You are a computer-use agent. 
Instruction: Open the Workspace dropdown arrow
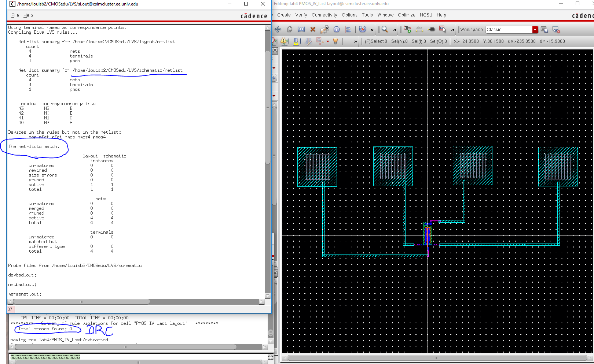pyautogui.click(x=535, y=30)
